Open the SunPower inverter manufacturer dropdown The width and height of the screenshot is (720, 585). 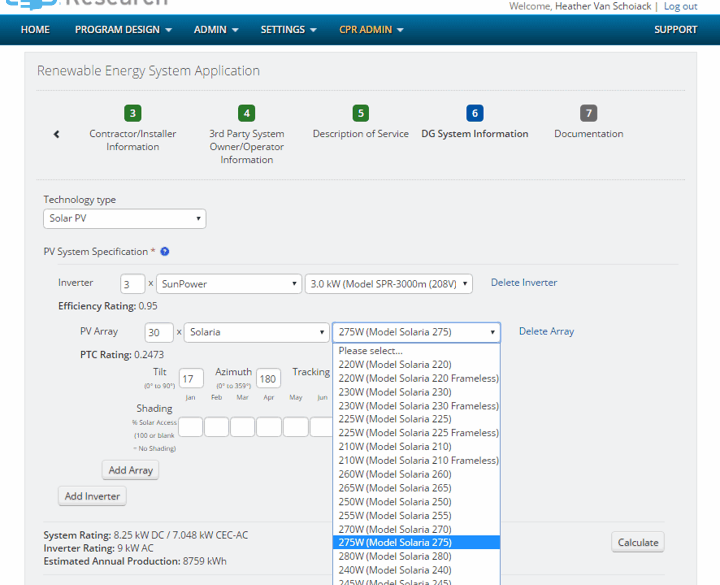coord(229,284)
